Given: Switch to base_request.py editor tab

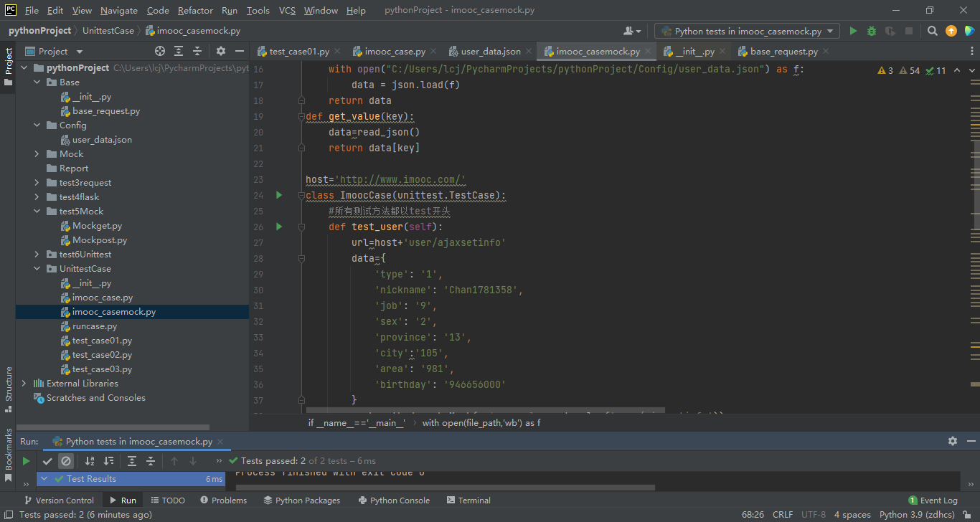Looking at the screenshot, I should tap(783, 51).
